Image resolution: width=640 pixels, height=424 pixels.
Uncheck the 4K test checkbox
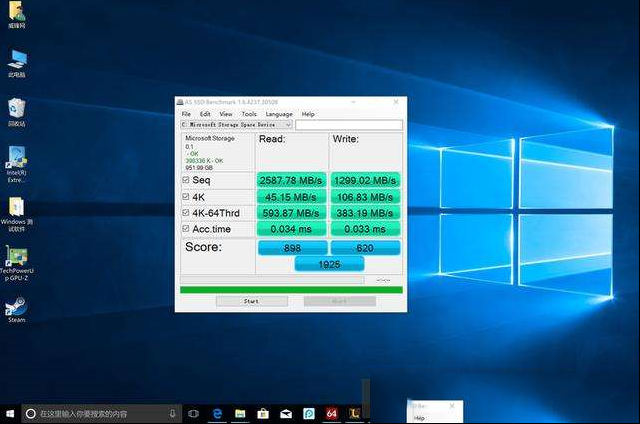point(186,197)
